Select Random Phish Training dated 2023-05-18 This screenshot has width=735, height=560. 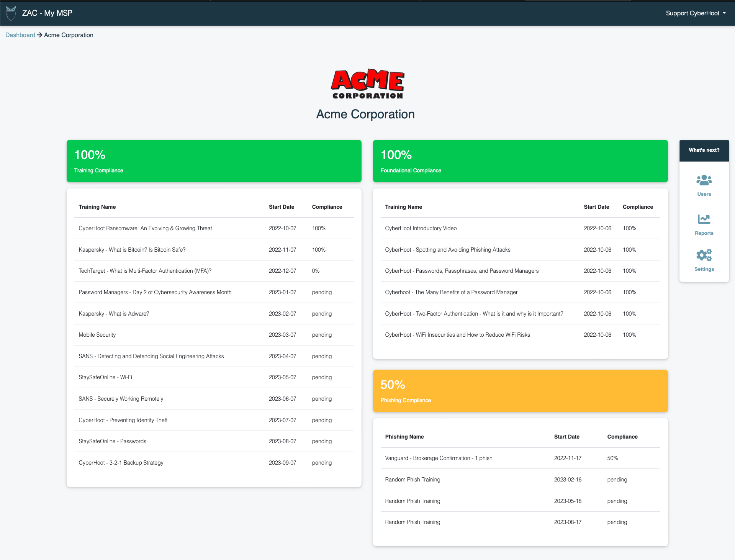(x=520, y=501)
